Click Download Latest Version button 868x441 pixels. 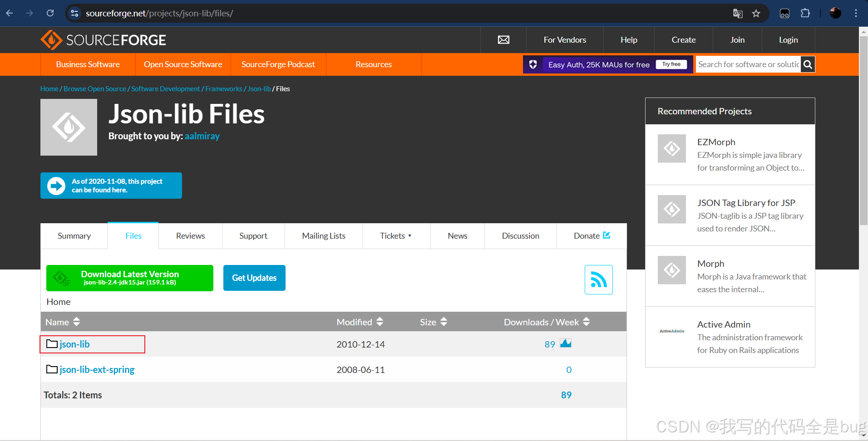[130, 278]
